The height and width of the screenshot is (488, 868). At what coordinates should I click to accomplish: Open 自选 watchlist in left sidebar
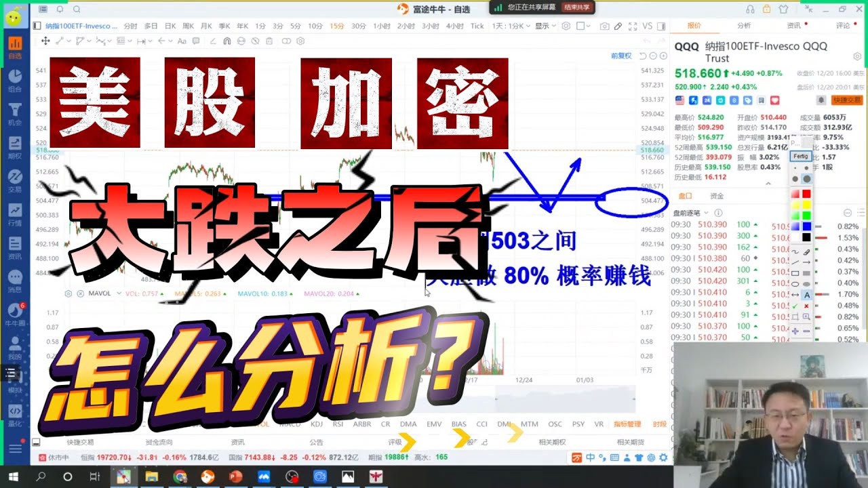tap(14, 47)
